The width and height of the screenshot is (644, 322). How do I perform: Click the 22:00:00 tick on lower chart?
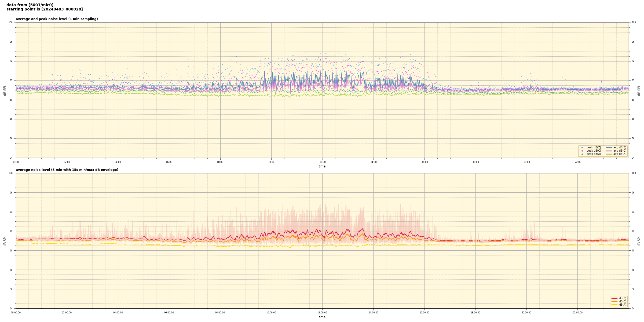578,313
